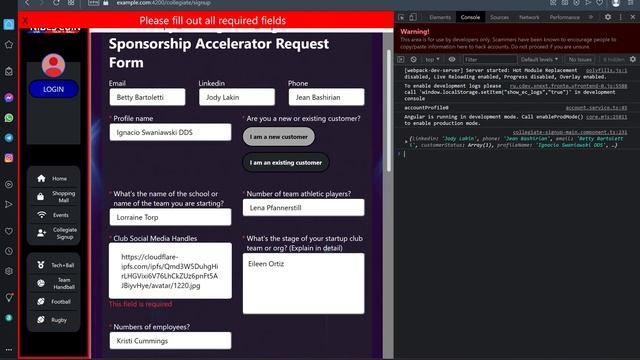Open DevTools settings gear
Screen dimensions: 640x360
[x=608, y=17]
